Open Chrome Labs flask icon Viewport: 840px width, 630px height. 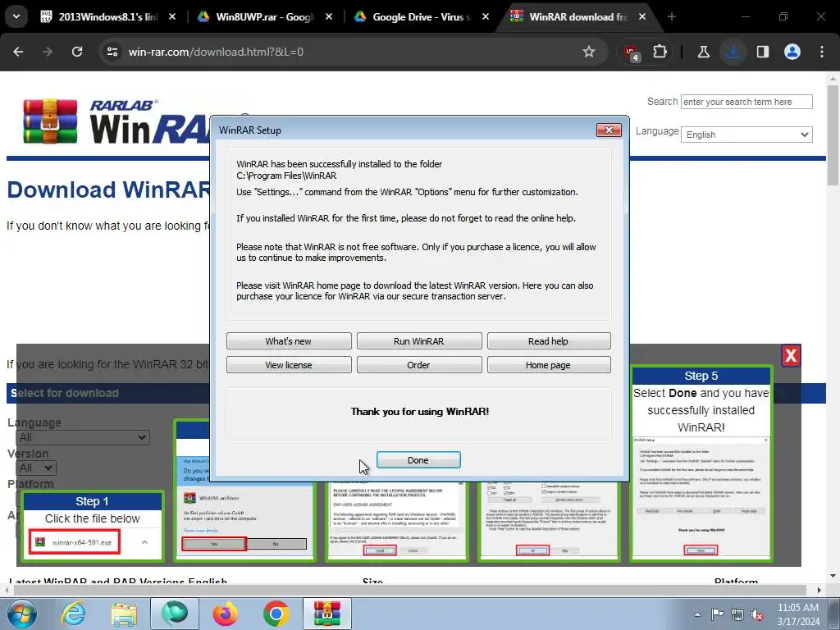click(703, 52)
